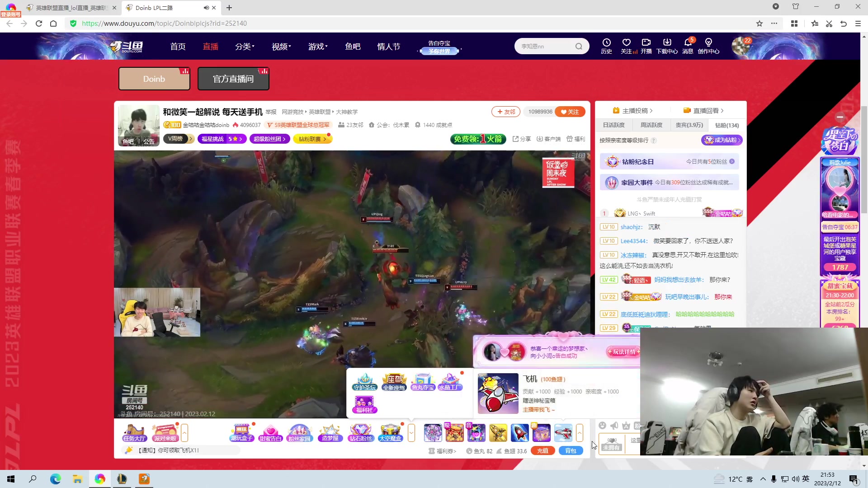Toggle 关注 follow on the streamer

(570, 112)
